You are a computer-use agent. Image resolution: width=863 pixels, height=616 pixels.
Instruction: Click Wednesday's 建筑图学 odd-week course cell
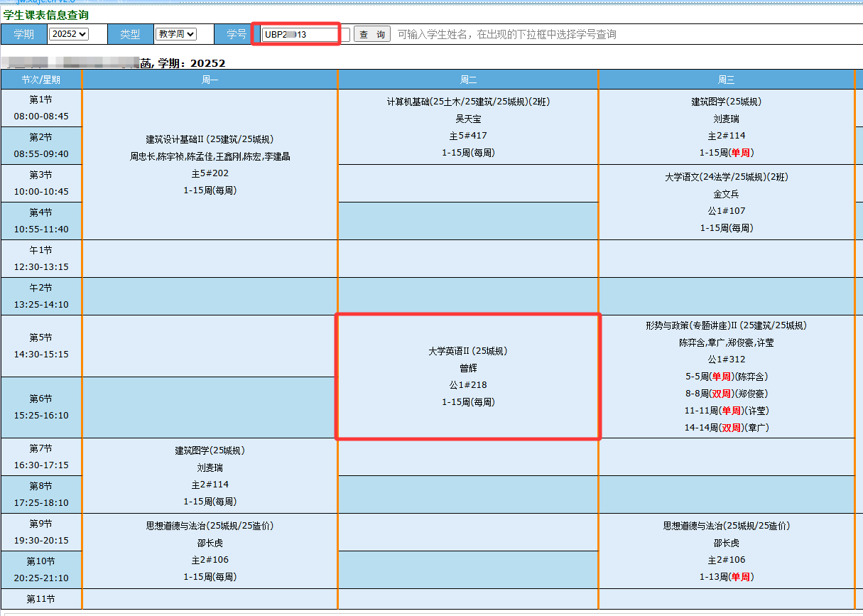(x=726, y=126)
